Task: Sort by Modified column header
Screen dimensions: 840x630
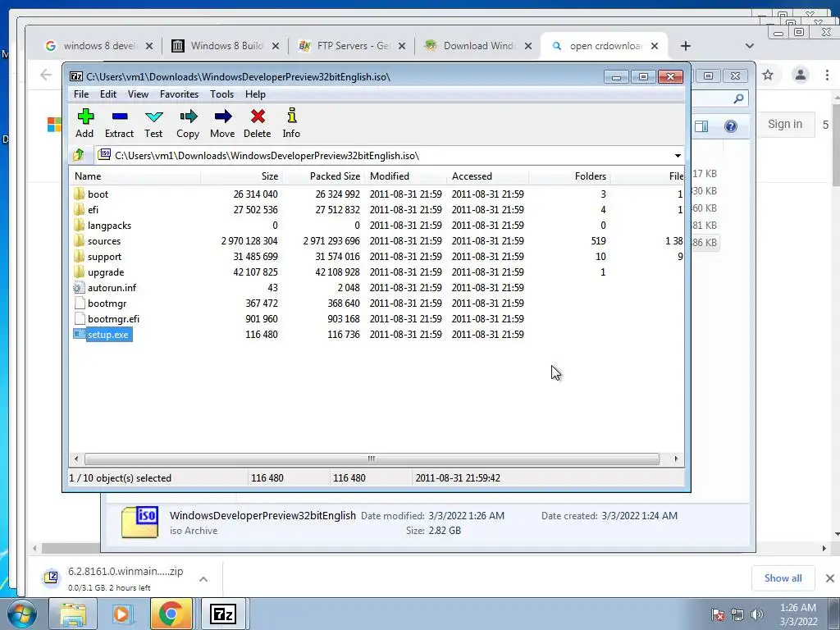Action: [405, 176]
